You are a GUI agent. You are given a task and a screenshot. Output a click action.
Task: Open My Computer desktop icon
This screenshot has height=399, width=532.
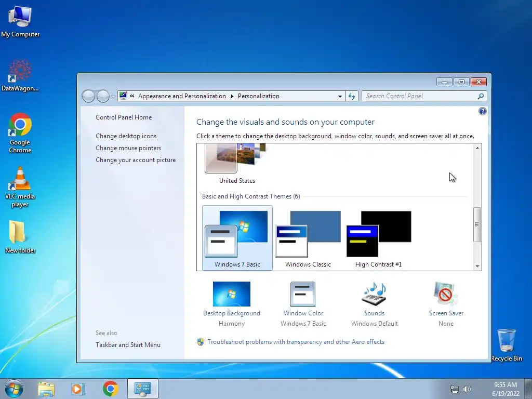[20, 22]
